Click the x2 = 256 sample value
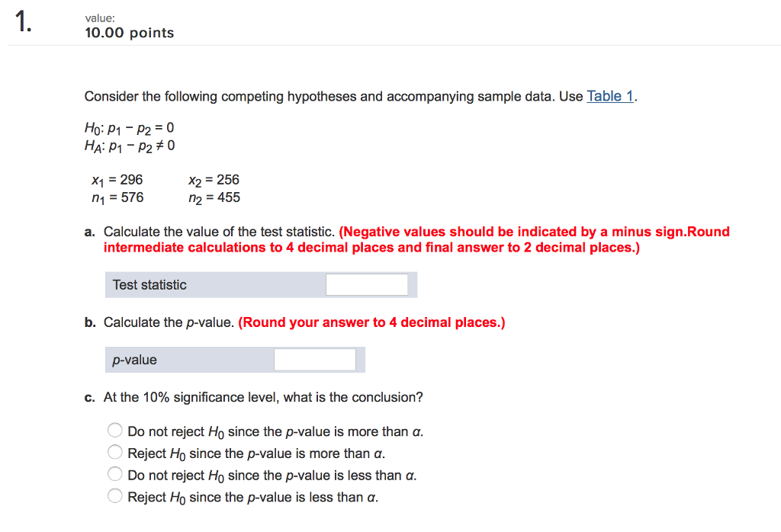This screenshot has height=532, width=781. click(x=214, y=180)
